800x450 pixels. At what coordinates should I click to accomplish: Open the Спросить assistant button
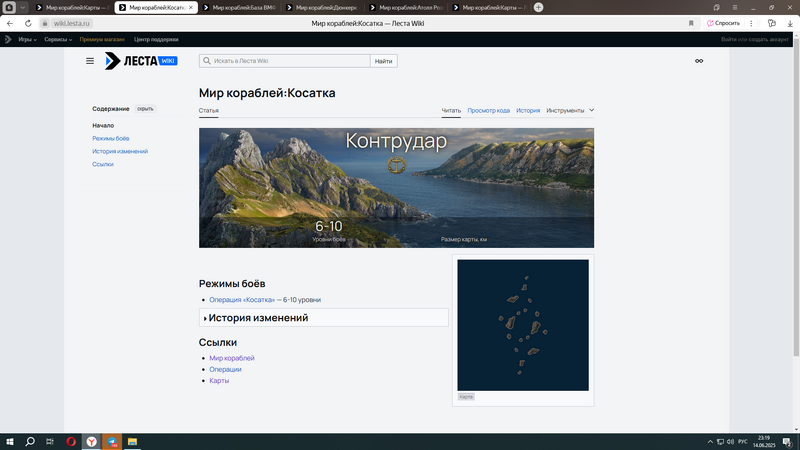click(723, 23)
